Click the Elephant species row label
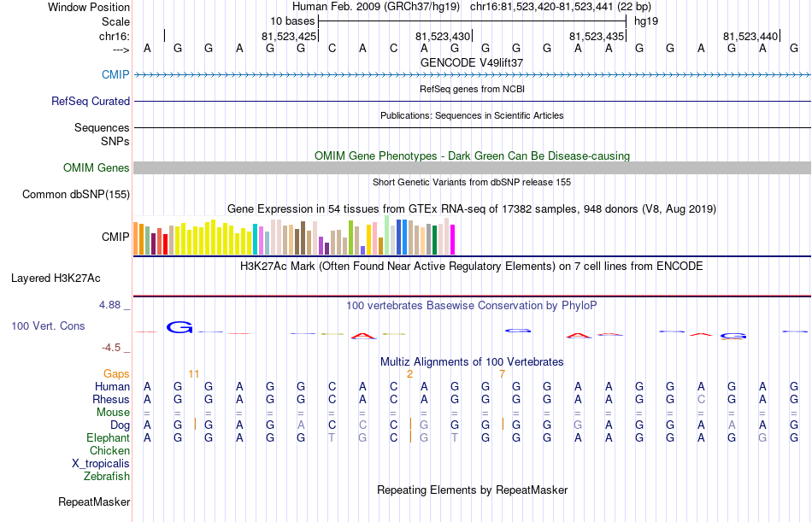This screenshot has height=522, width=812. 108,437
